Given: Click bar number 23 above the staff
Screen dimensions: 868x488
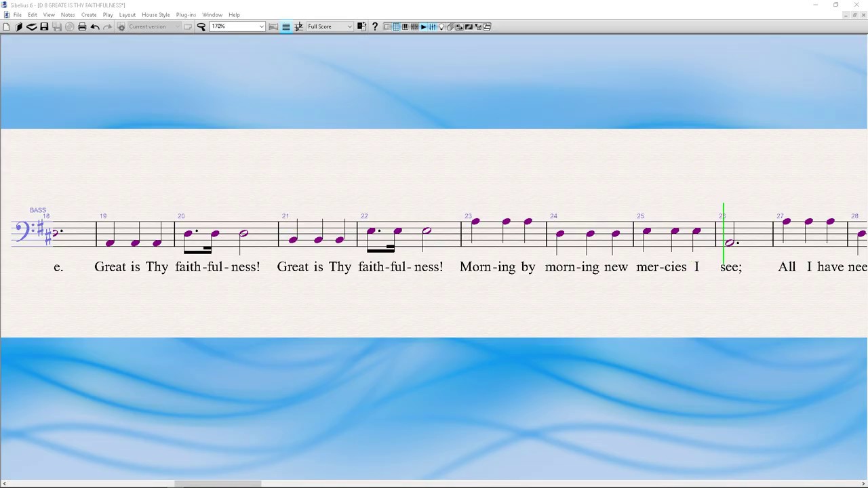Looking at the screenshot, I should tap(468, 216).
